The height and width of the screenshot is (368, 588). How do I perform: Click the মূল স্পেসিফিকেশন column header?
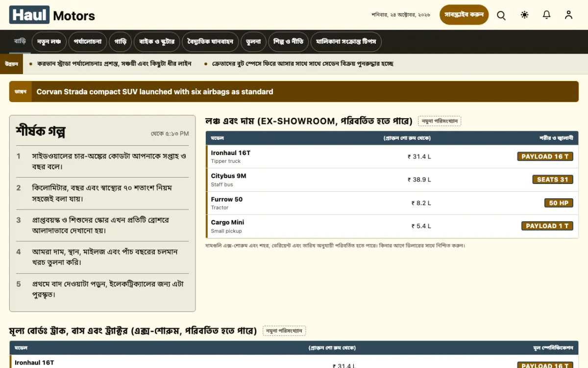[x=553, y=348]
